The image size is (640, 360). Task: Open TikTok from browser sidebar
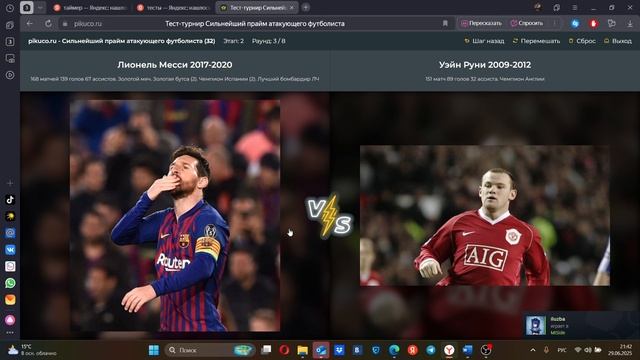[x=10, y=200]
